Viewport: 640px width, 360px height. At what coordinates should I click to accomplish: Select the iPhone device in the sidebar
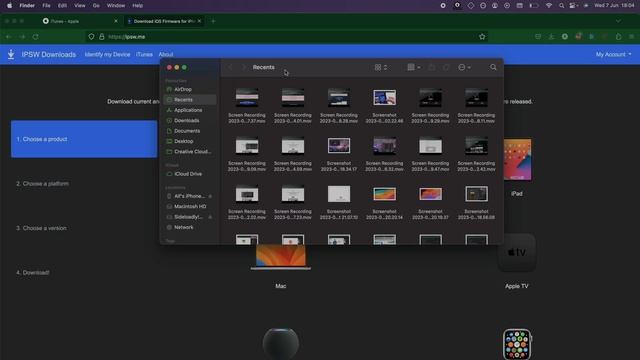pos(190,196)
